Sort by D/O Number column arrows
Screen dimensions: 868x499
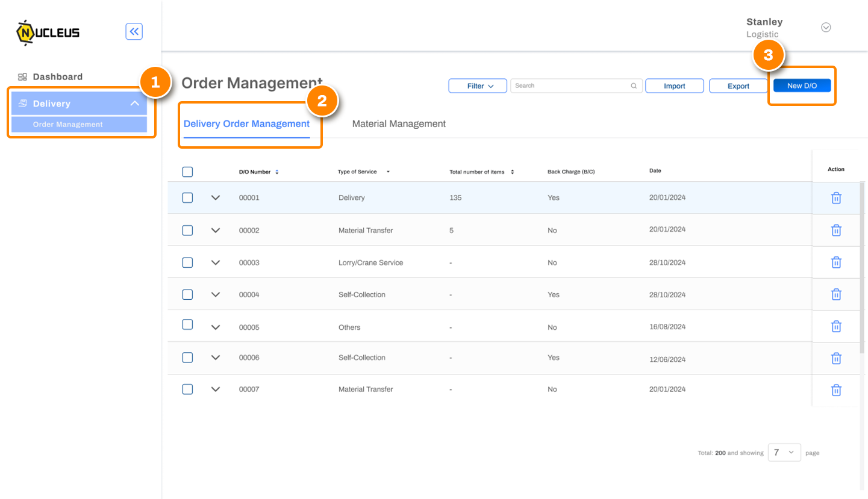click(x=277, y=172)
